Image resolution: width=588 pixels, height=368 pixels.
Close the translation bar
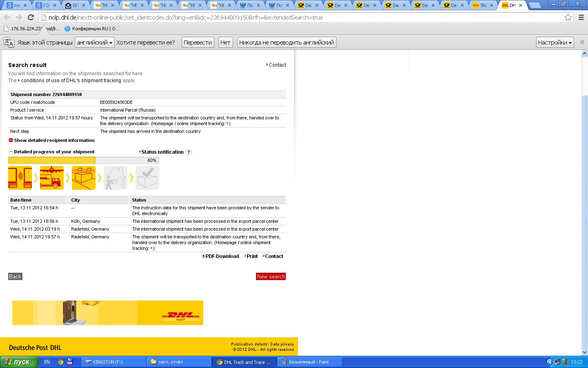click(582, 42)
